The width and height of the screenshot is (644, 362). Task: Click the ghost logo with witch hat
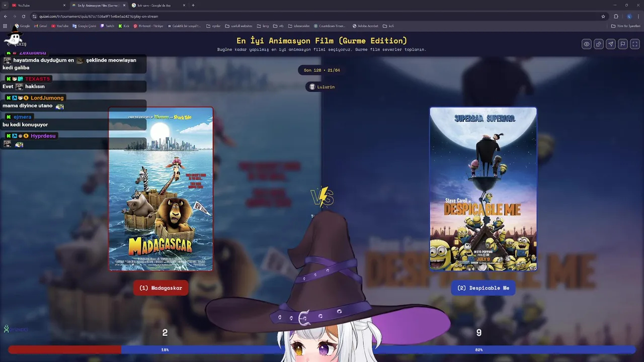pos(14,36)
